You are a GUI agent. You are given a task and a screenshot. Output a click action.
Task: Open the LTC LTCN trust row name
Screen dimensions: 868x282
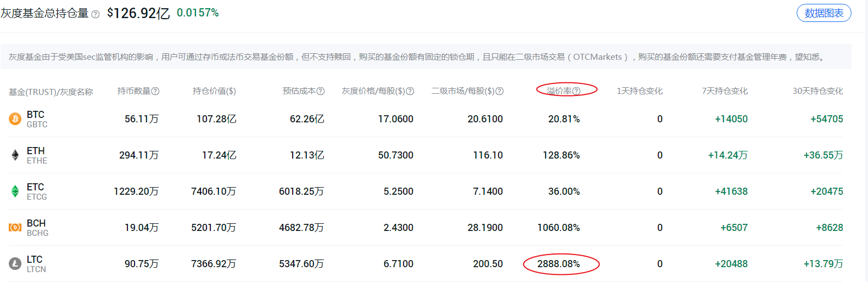click(36, 264)
